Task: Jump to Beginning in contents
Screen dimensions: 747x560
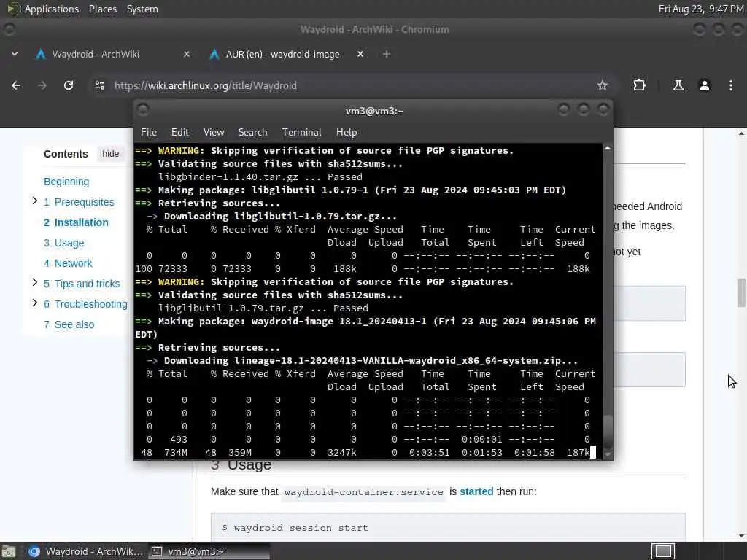Action: [66, 182]
